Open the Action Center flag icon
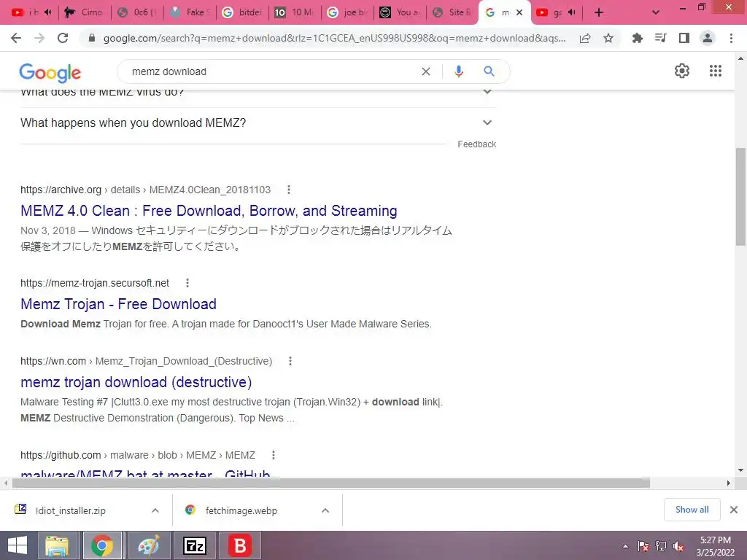This screenshot has height=560, width=747. coord(643,546)
